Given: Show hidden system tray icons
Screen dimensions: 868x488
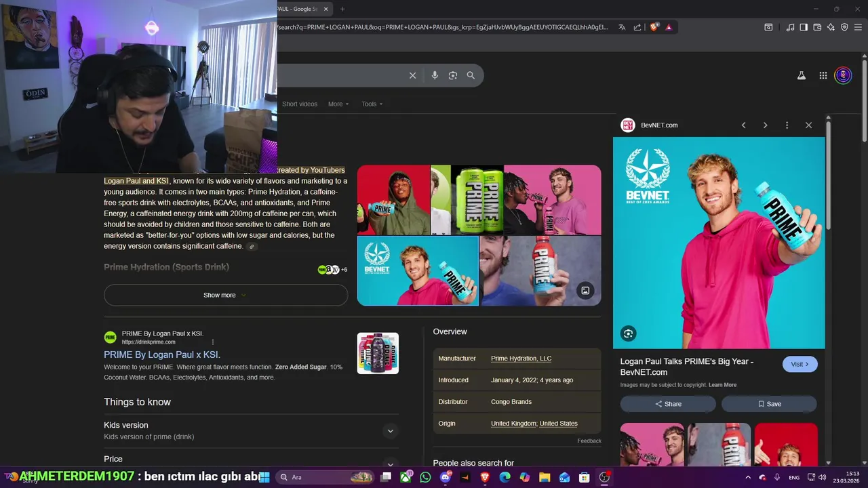Looking at the screenshot, I should coord(748,477).
